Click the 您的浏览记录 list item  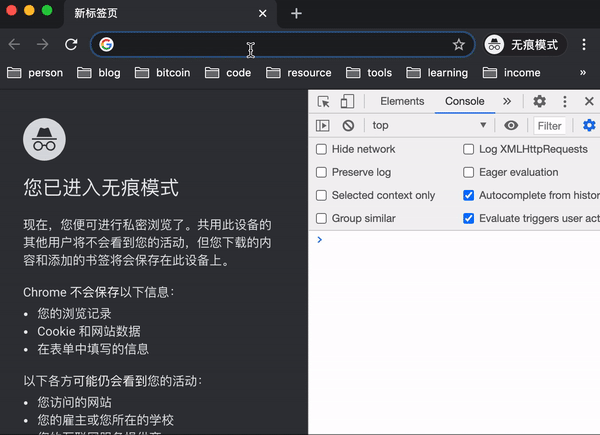(74, 314)
